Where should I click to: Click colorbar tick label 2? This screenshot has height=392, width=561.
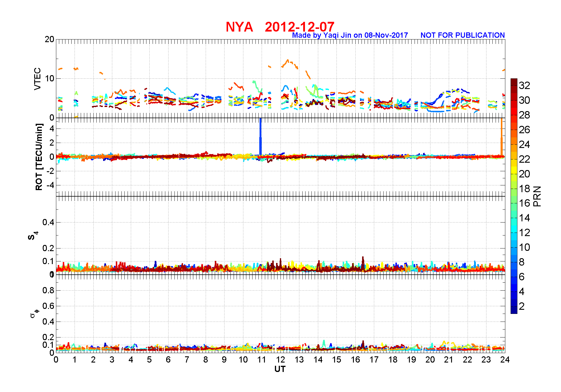[x=522, y=306]
